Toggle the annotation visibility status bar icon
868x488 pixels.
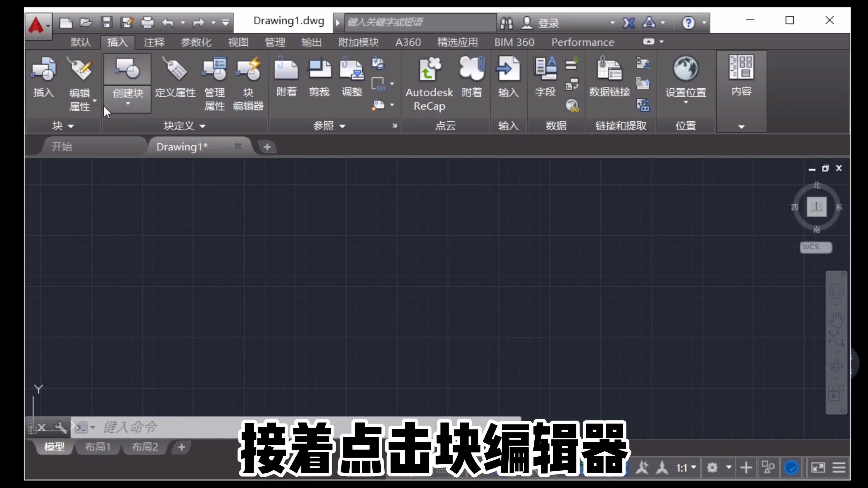642,467
